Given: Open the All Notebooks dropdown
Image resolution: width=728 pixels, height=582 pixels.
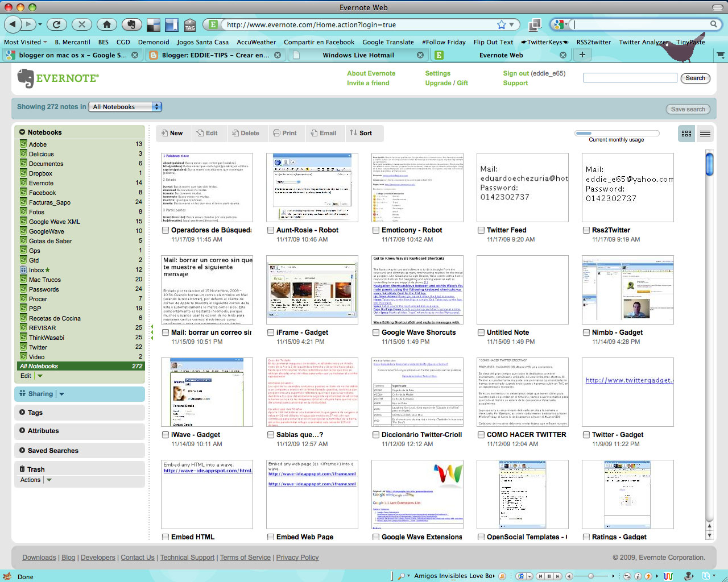Looking at the screenshot, I should point(125,107).
